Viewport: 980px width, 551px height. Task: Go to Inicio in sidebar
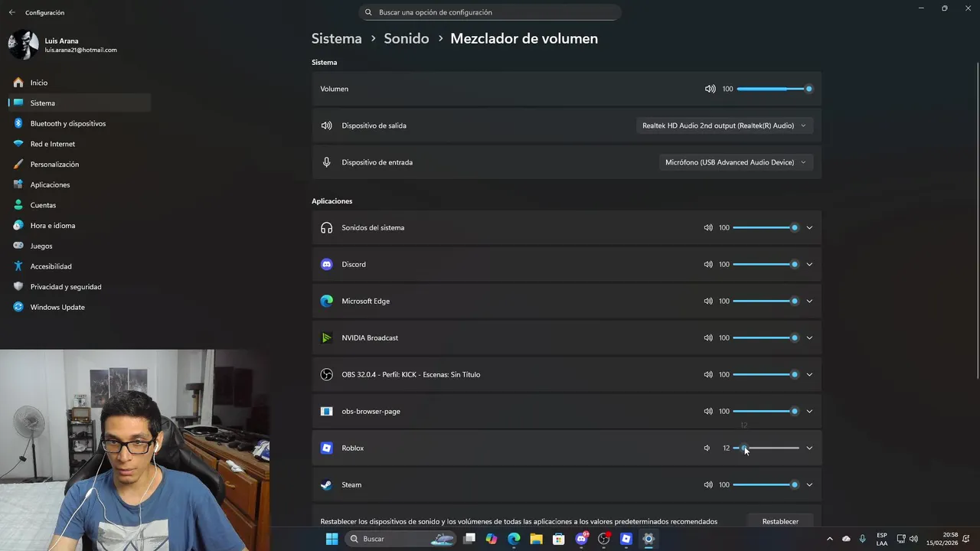click(x=79, y=83)
